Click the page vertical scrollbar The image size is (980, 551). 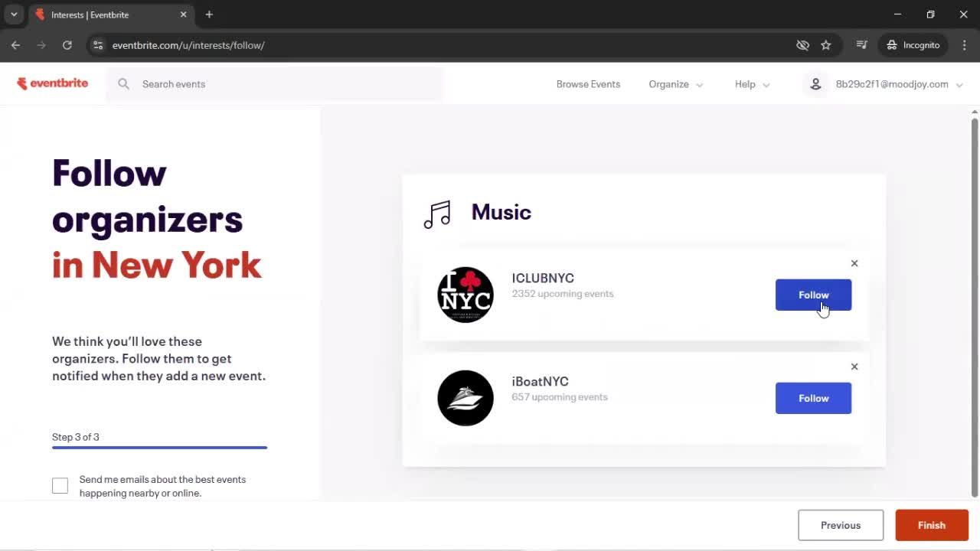pyautogui.click(x=975, y=306)
